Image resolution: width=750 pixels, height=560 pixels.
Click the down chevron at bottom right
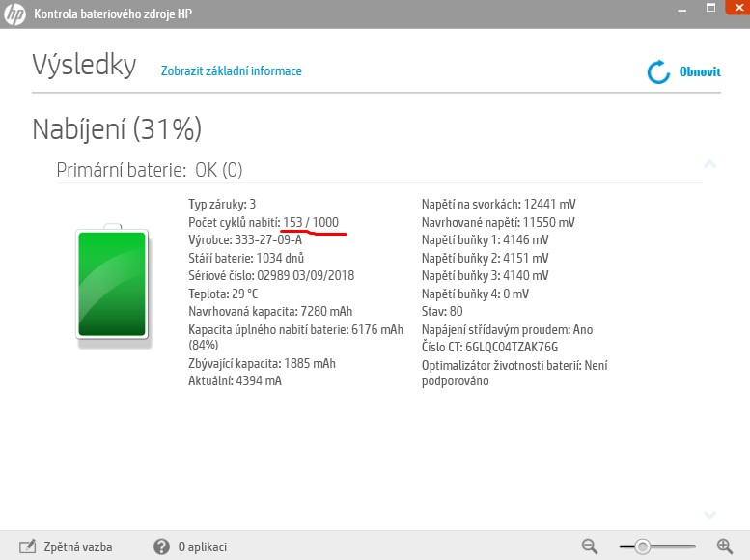coord(709,515)
